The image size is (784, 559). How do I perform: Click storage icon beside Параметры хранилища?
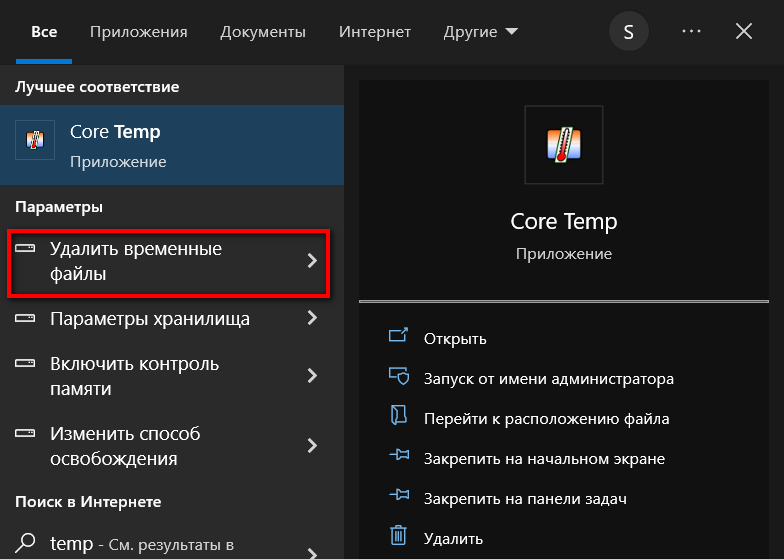pyautogui.click(x=25, y=318)
